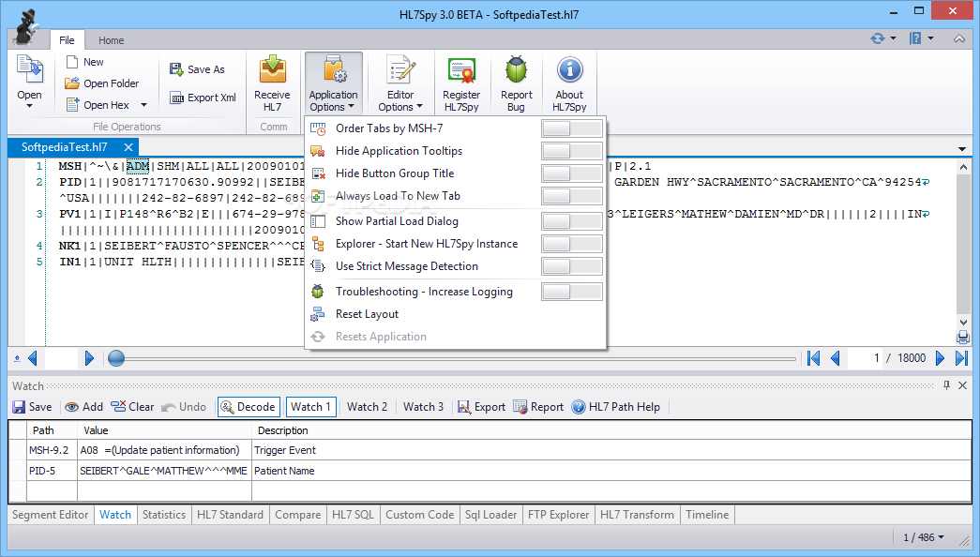
Task: Open the 1 / 486 status dropdown
Action: pyautogui.click(x=924, y=537)
